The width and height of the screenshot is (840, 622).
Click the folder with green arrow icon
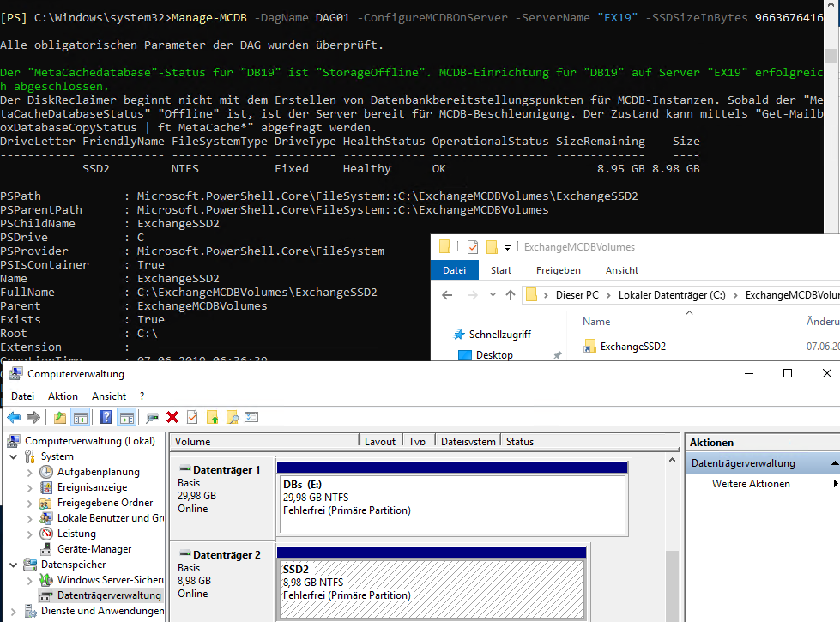213,417
